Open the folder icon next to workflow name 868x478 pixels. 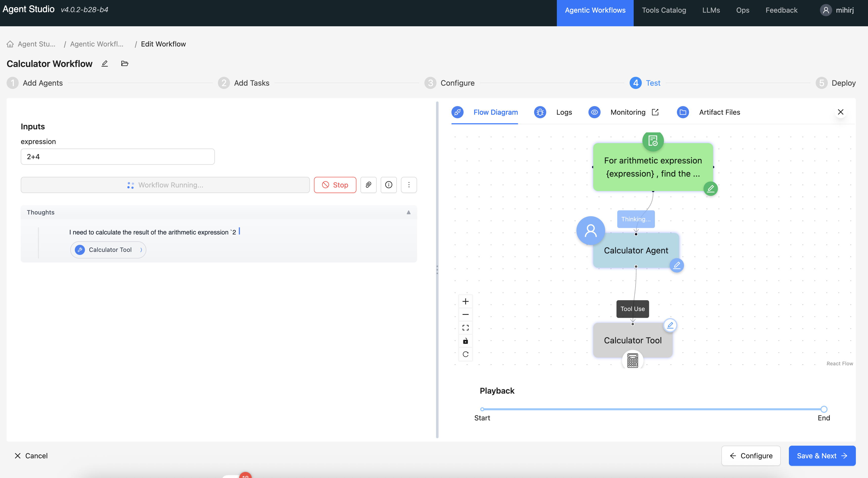(125, 63)
